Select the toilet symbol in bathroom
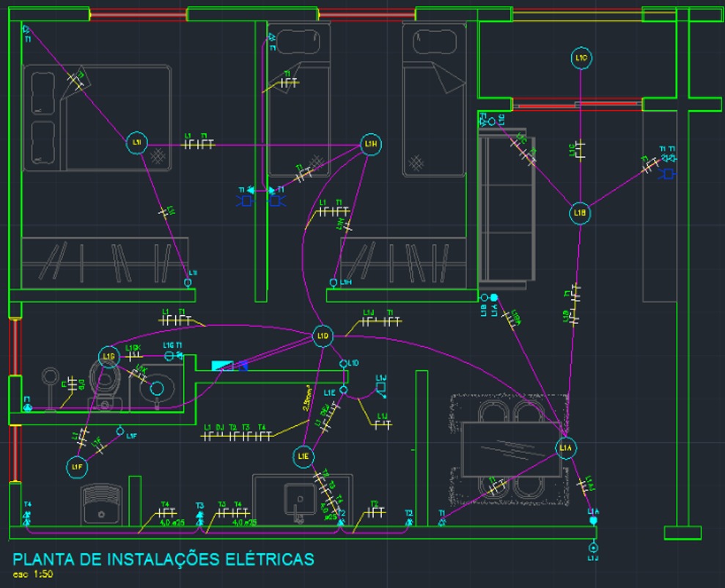This screenshot has width=725, height=588. pyautogui.click(x=106, y=385)
